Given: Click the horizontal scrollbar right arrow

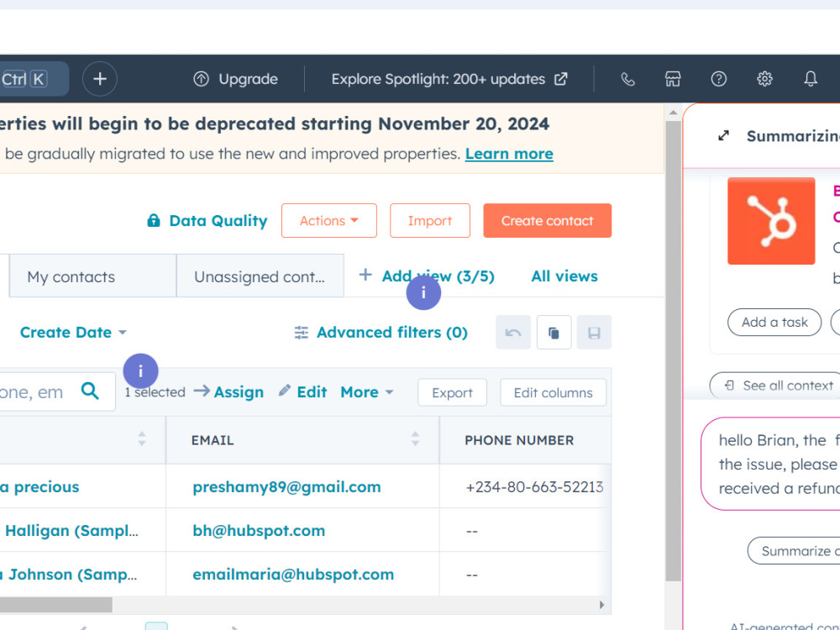Looking at the screenshot, I should 601,605.
